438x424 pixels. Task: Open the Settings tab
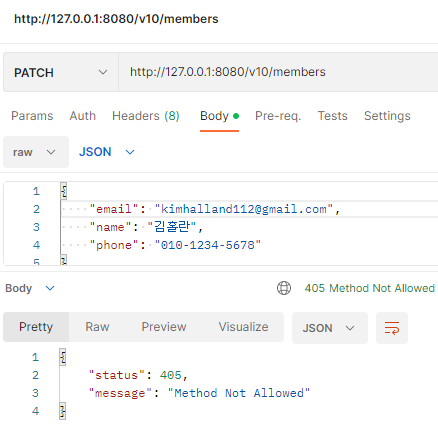point(387,116)
